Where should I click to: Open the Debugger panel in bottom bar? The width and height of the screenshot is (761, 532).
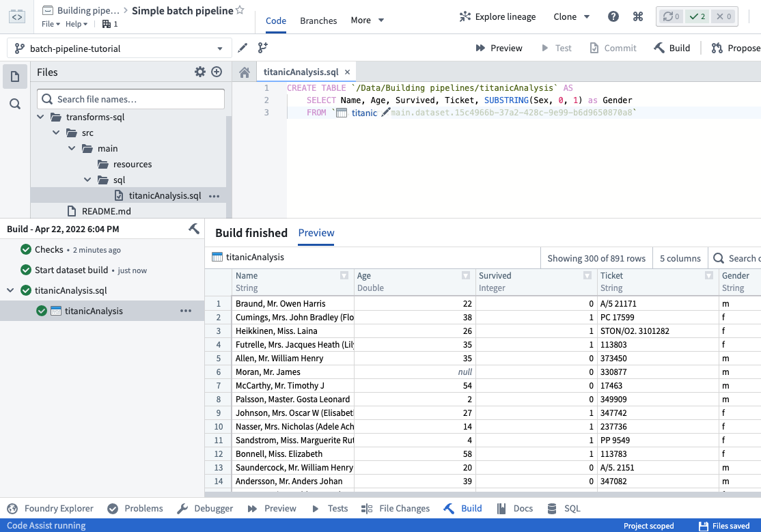point(206,508)
